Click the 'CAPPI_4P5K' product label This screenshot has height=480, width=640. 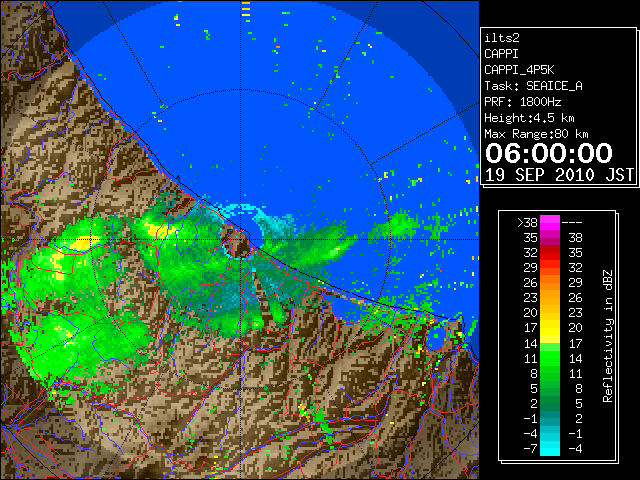[x=519, y=70]
